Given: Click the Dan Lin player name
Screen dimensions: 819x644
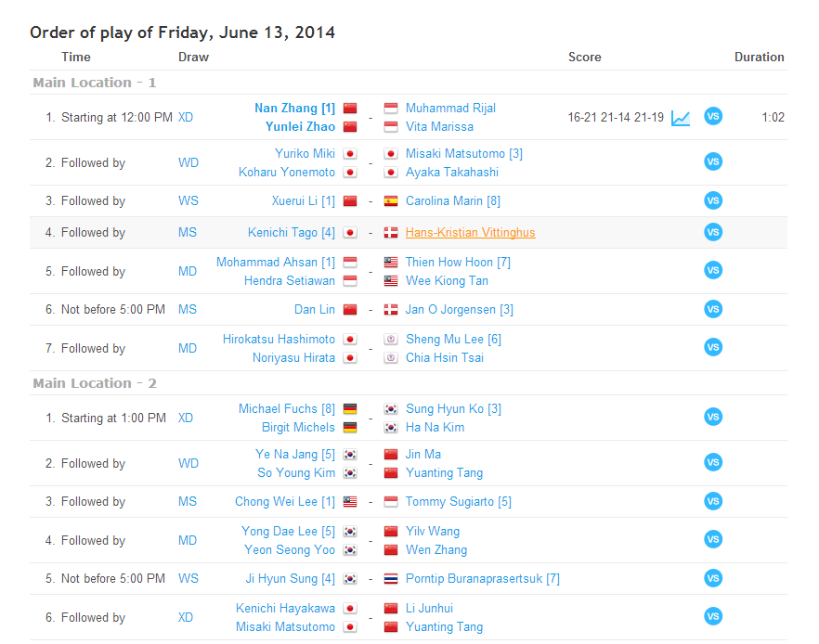Looking at the screenshot, I should coord(314,309).
